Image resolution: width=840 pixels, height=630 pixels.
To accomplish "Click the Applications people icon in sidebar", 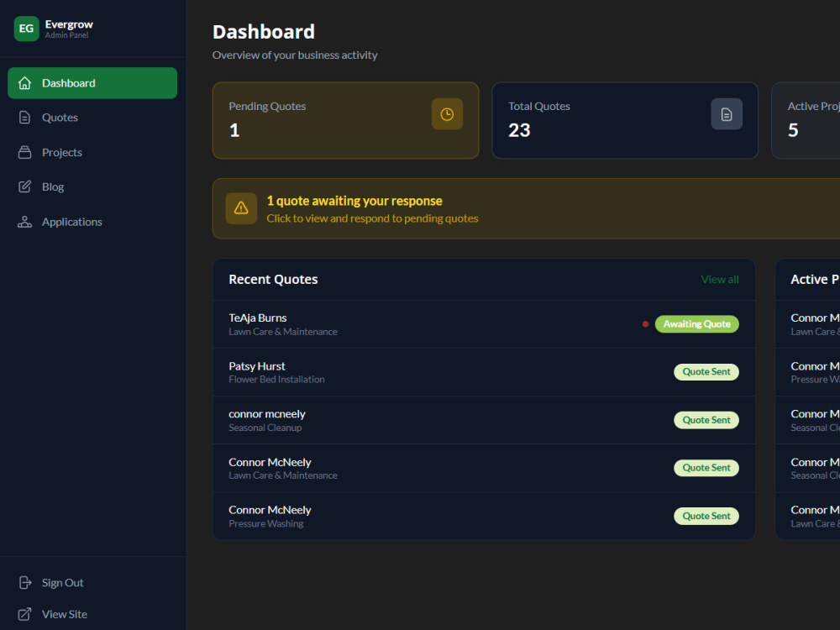I will tap(24, 222).
